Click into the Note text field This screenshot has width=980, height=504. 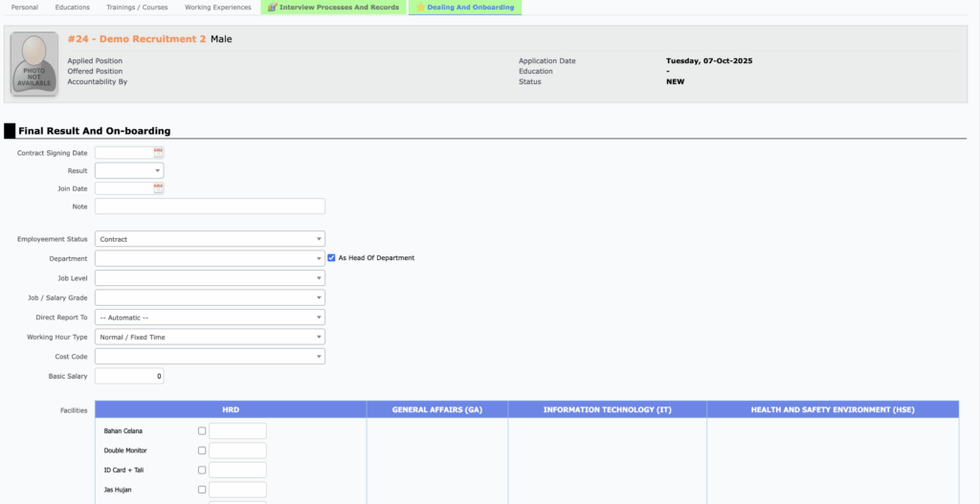pos(210,207)
